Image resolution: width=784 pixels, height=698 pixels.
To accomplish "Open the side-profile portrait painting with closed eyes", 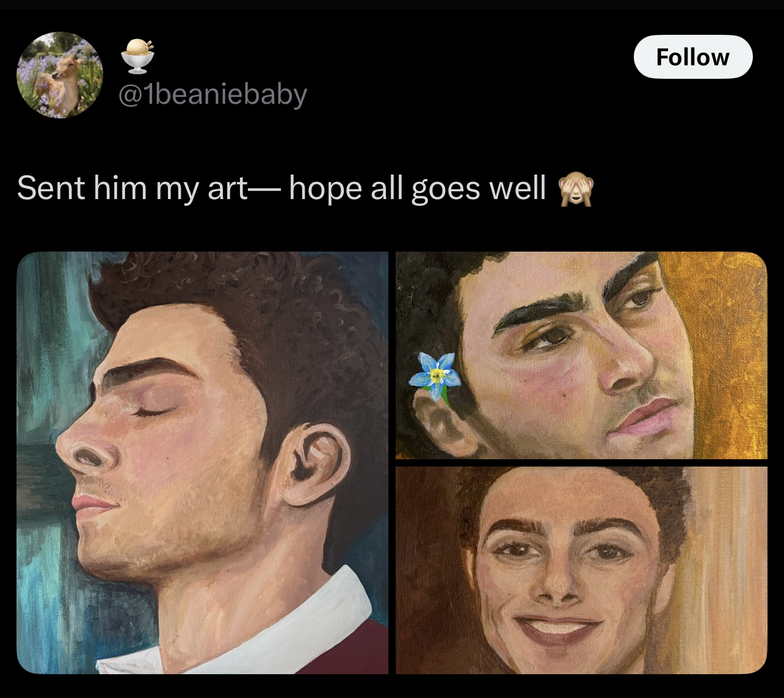I will click(x=202, y=463).
